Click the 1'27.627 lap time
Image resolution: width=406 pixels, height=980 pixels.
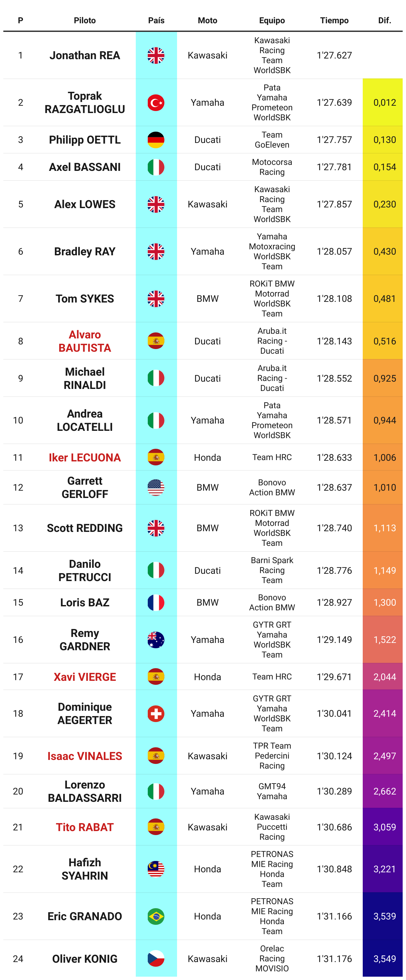point(334,56)
